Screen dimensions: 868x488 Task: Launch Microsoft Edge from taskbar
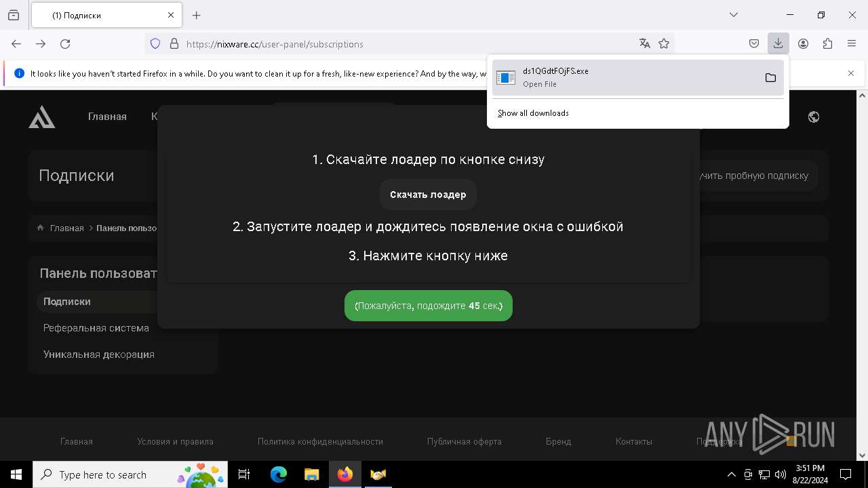(279, 474)
